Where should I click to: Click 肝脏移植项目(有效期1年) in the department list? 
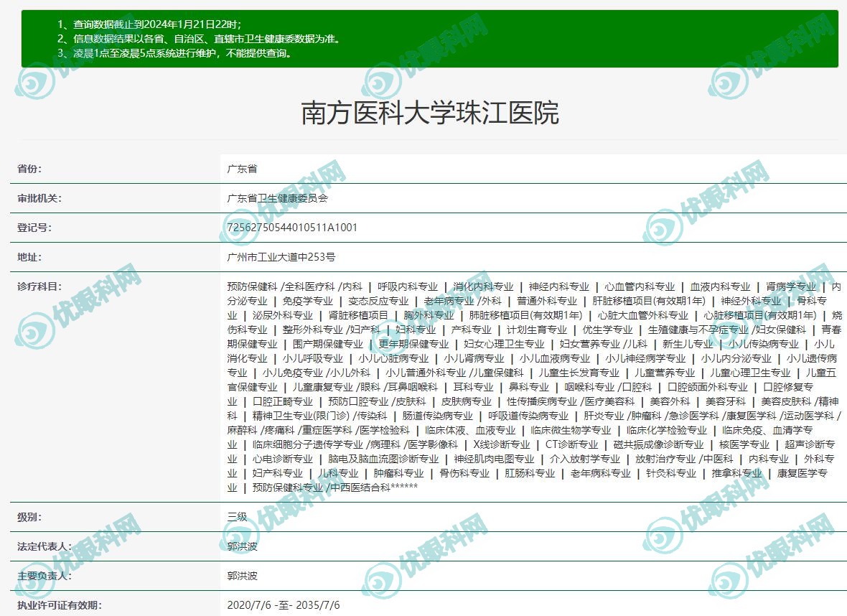tap(649, 301)
